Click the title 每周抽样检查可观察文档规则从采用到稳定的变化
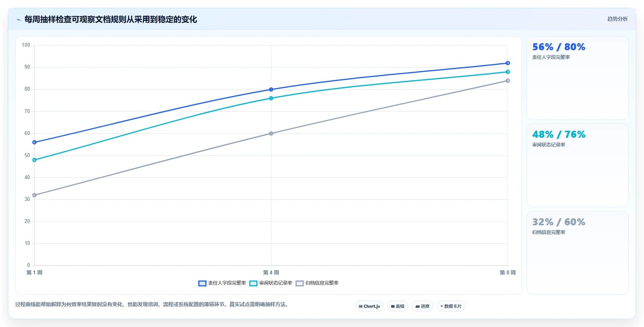This screenshot has width=644, height=327. click(x=111, y=20)
